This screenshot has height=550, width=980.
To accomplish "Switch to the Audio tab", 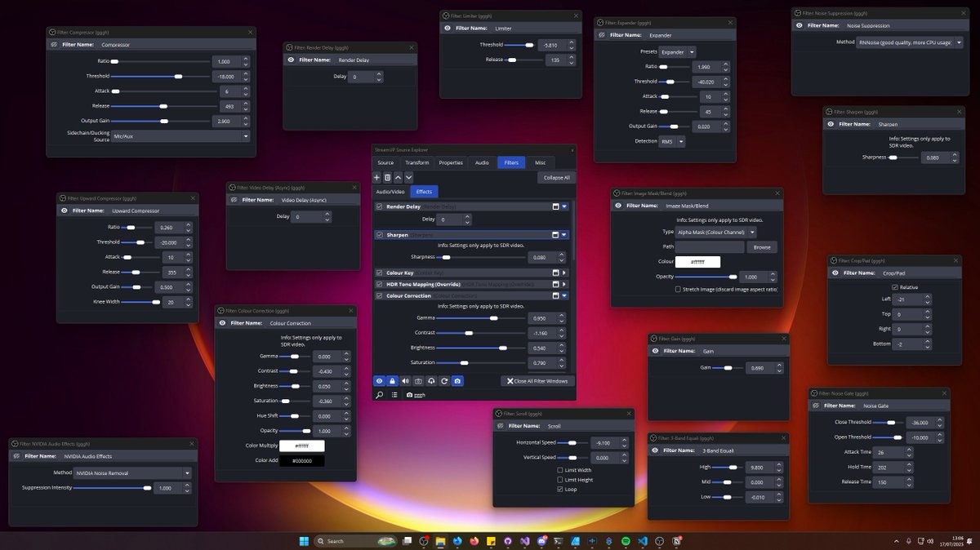I will [x=482, y=162].
